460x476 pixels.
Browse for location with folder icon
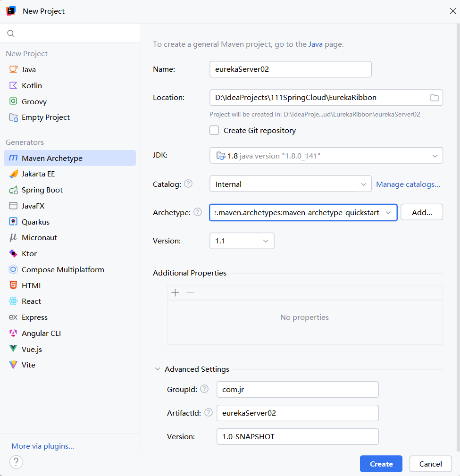435,98
